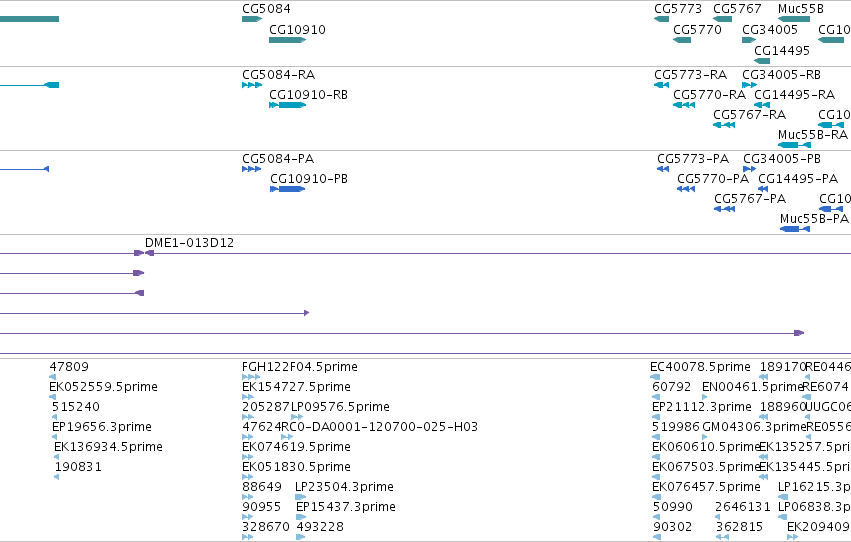Image resolution: width=851 pixels, height=542 pixels.
Task: Click the CG5770 gene glyph
Action: tap(682, 40)
